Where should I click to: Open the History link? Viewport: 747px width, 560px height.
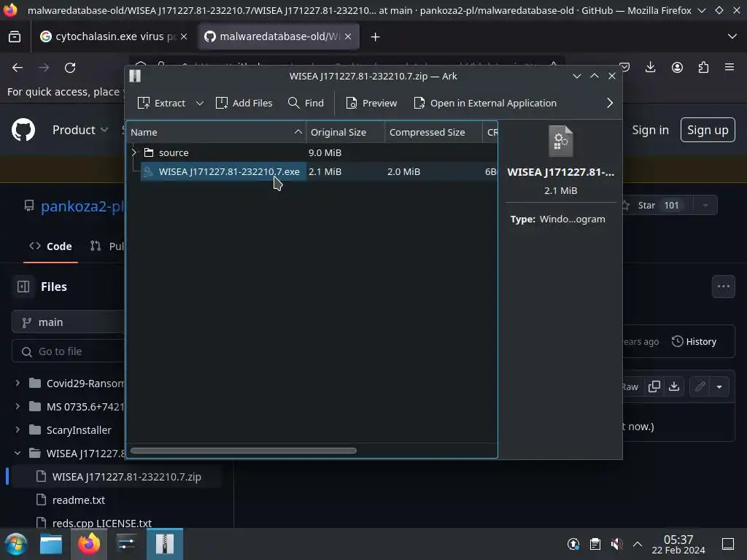[694, 341]
